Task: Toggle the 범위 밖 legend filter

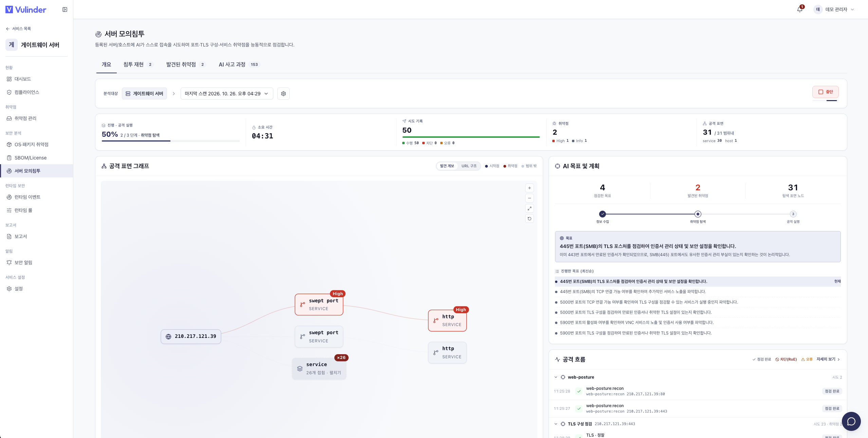Action: click(529, 166)
